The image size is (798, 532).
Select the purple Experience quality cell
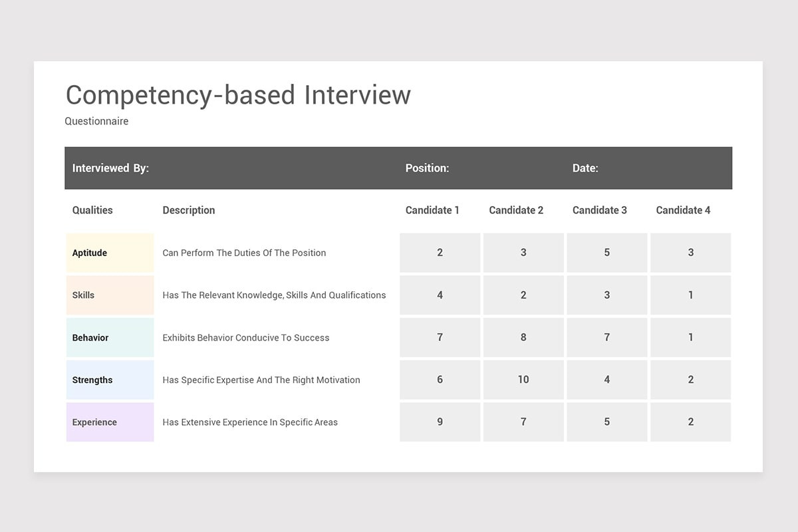110,422
